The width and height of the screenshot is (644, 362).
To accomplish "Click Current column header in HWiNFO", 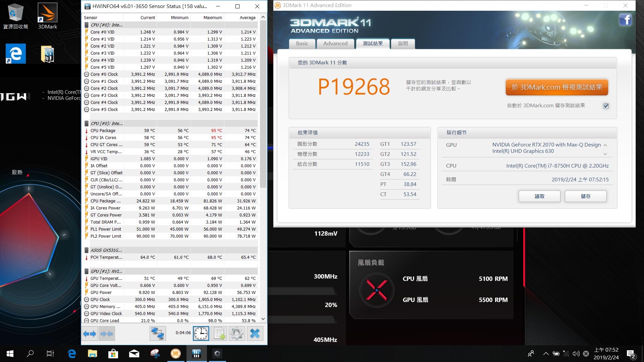I will pyautogui.click(x=140, y=17).
